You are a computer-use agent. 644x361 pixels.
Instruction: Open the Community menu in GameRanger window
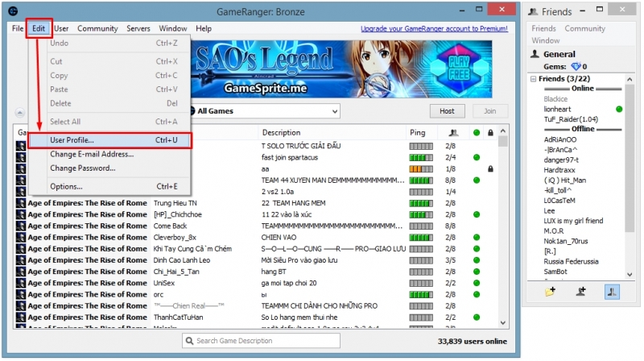[97, 28]
